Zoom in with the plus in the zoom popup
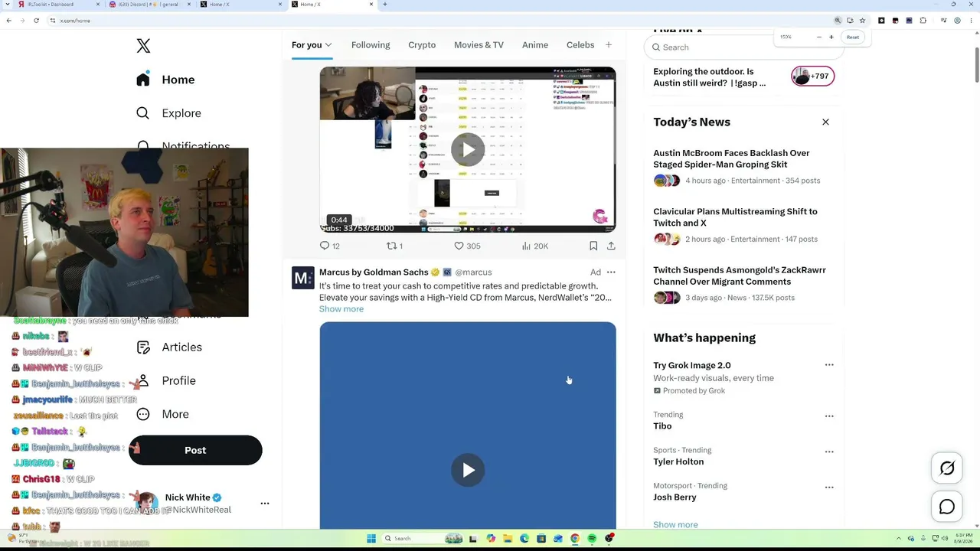This screenshot has height=551, width=980. coord(831,37)
